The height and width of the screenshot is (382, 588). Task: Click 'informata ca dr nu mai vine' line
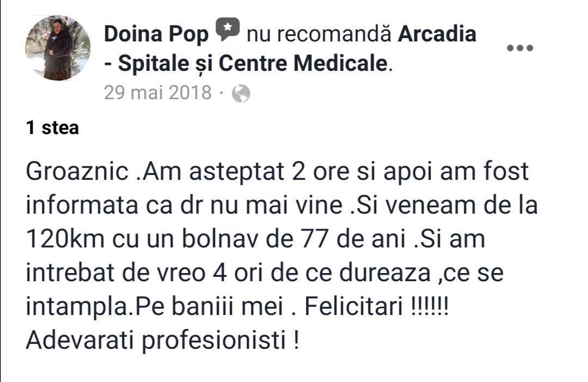[x=184, y=205]
